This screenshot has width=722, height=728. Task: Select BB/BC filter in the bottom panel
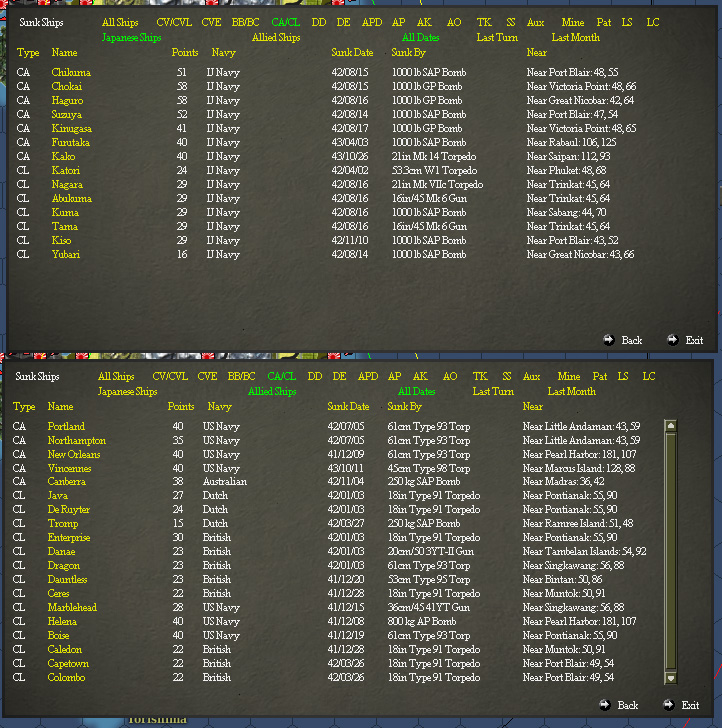[241, 376]
